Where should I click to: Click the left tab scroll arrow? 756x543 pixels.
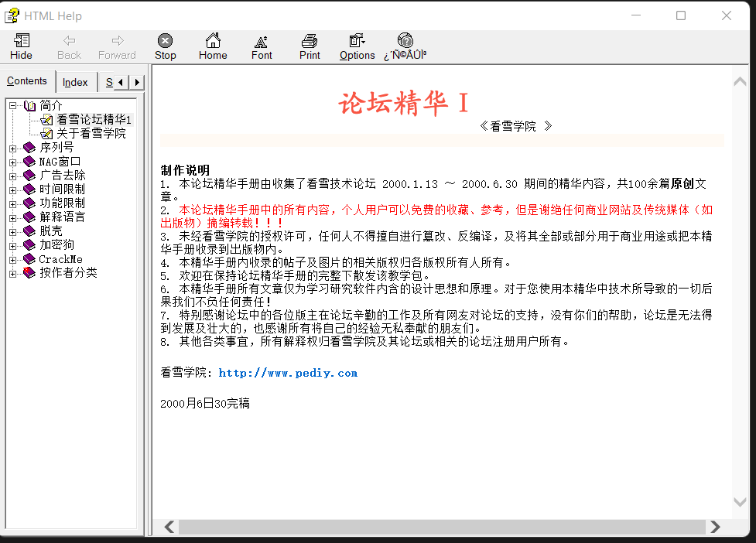(x=121, y=83)
